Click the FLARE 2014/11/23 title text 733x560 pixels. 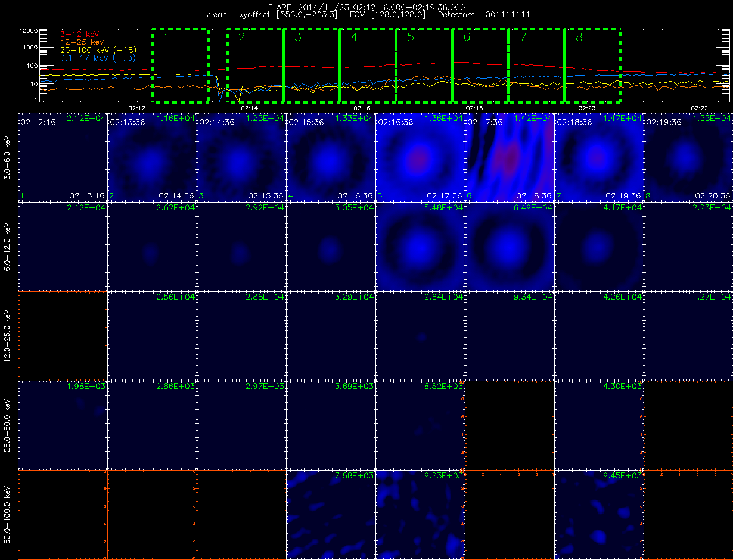(366, 7)
